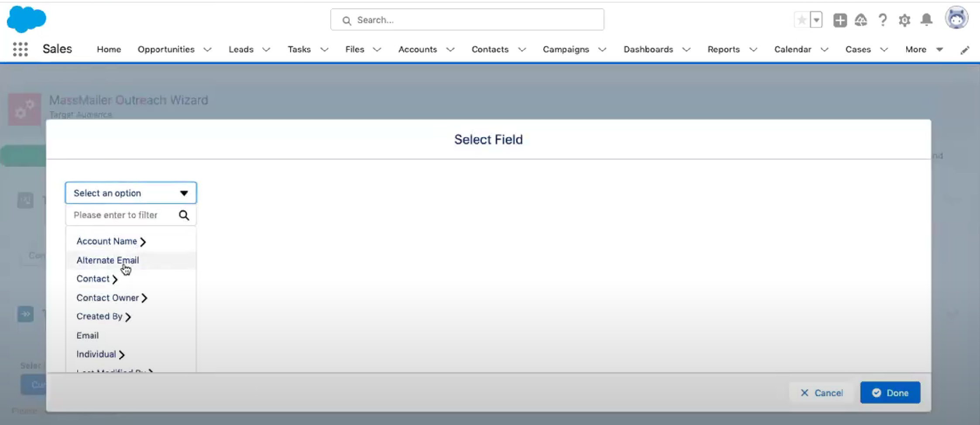
Task: Open the Accounts dropdown chevron
Action: 450,50
